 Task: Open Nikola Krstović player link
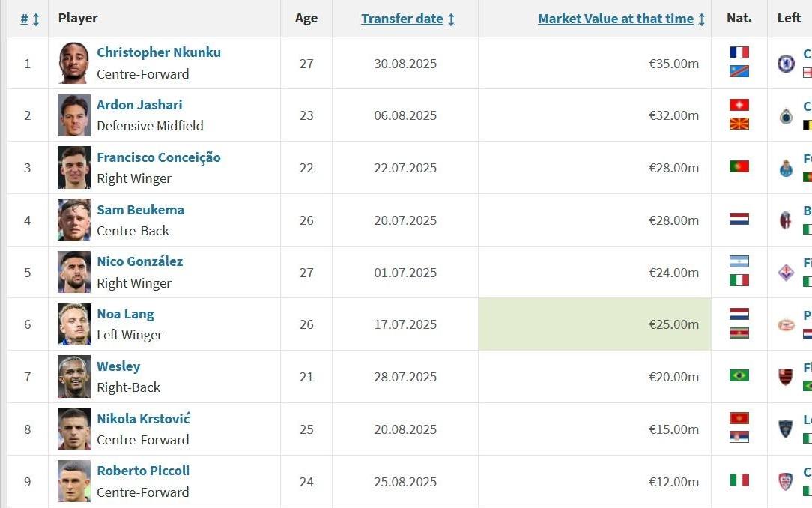click(x=143, y=418)
